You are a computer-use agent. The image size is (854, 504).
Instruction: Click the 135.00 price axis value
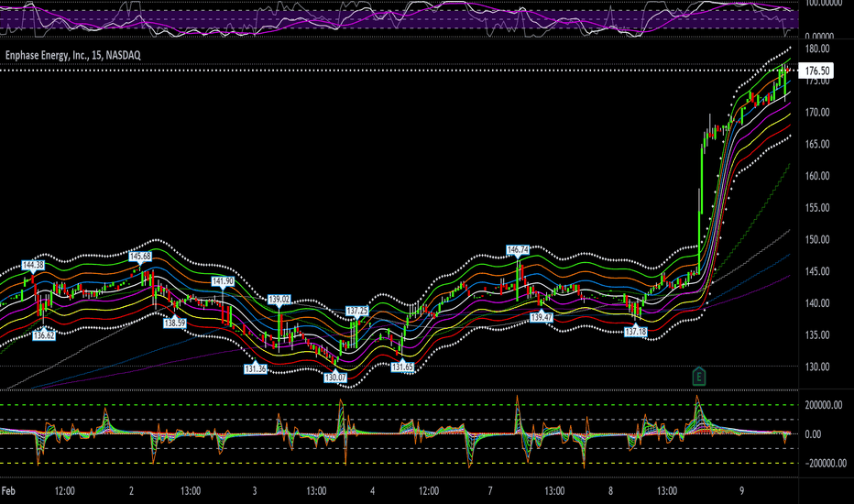[x=817, y=335]
